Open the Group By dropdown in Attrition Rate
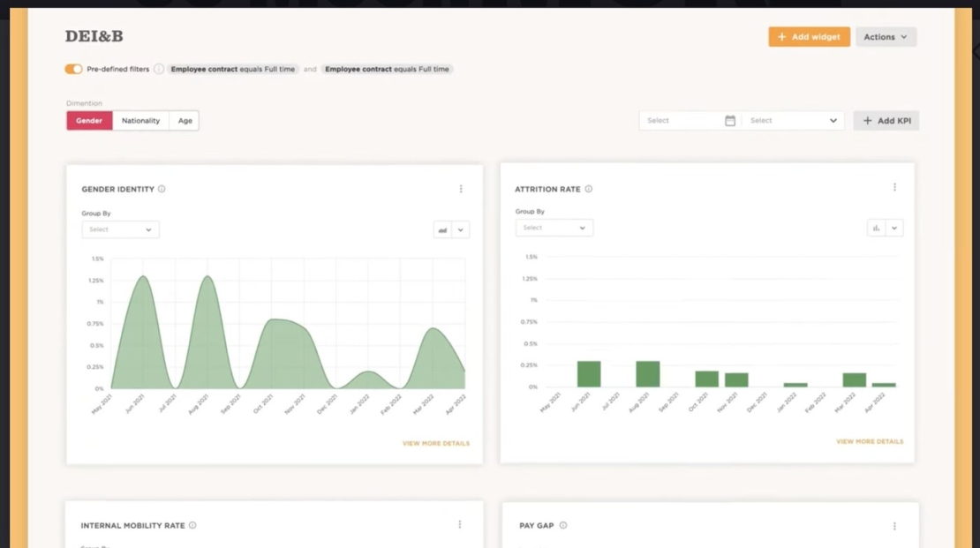The height and width of the screenshot is (548, 980). pos(554,228)
